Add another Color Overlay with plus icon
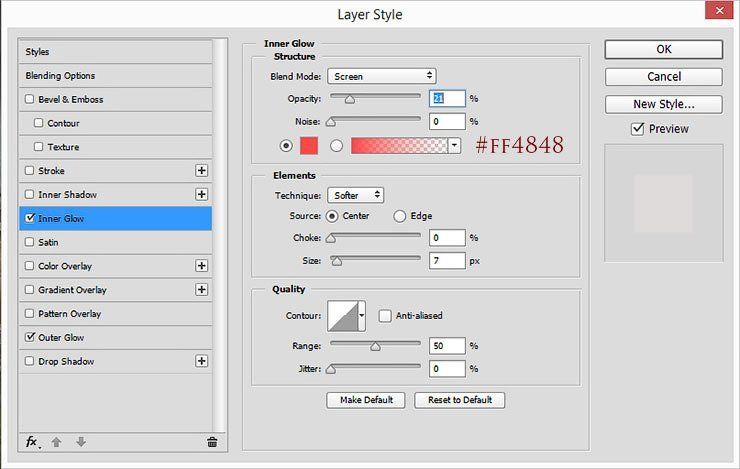 pyautogui.click(x=202, y=266)
